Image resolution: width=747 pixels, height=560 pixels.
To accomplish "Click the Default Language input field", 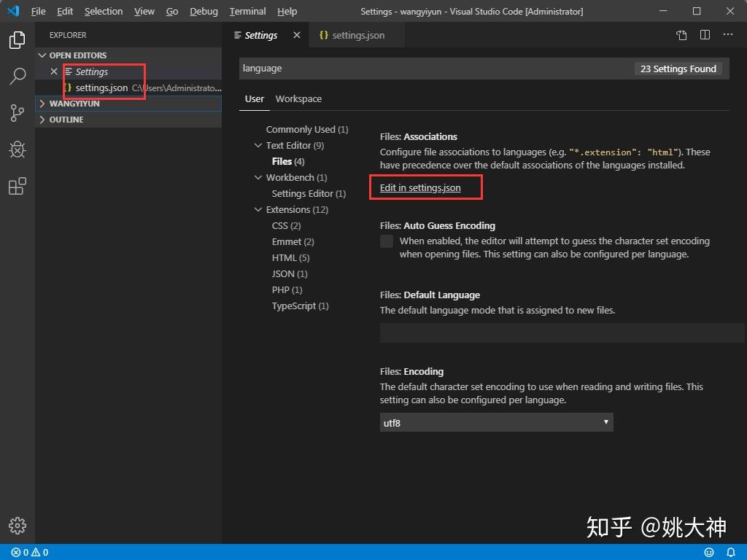I will [x=562, y=332].
